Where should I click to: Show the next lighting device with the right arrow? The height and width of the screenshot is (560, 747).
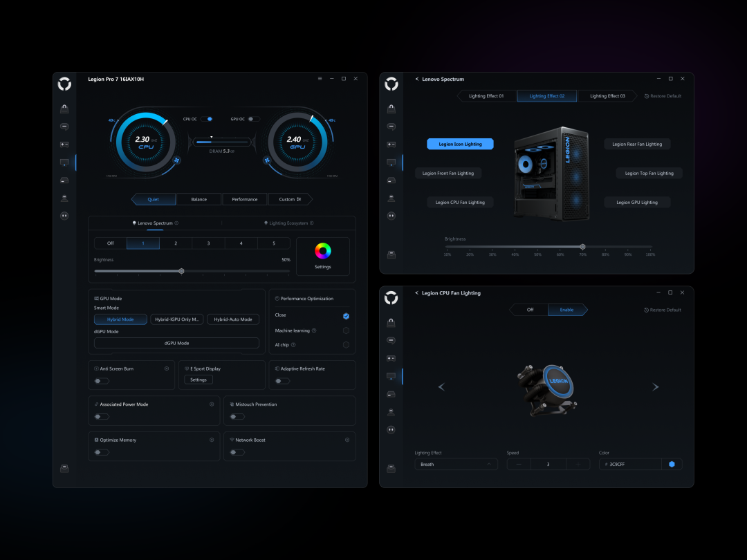click(x=656, y=386)
